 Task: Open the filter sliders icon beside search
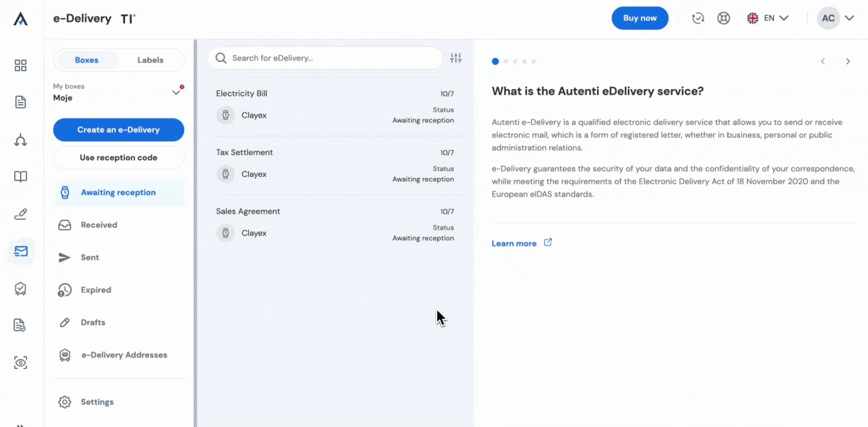click(x=456, y=58)
